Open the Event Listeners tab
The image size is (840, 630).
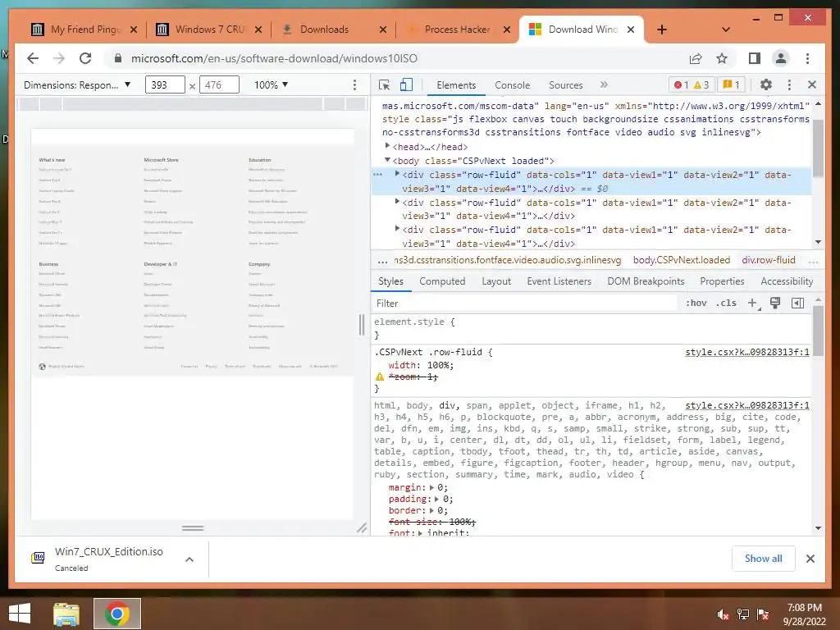click(x=559, y=281)
